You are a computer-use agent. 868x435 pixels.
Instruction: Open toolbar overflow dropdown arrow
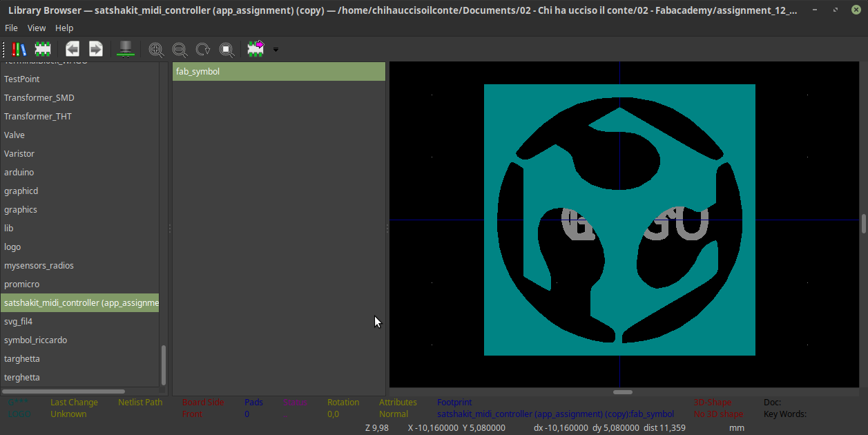tap(276, 50)
